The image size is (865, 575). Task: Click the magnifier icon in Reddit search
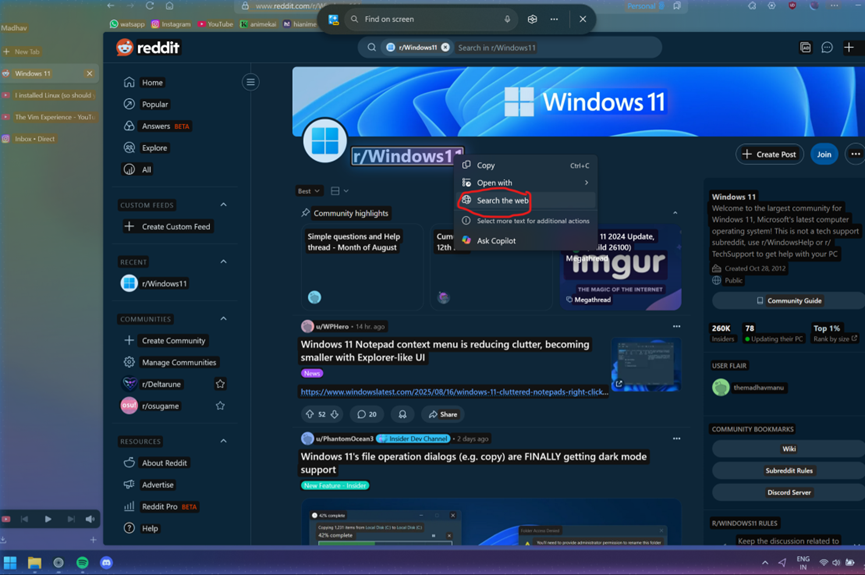372,47
